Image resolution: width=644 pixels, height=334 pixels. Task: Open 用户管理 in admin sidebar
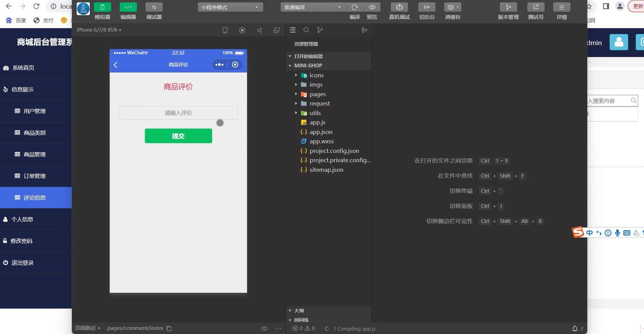coord(36,111)
